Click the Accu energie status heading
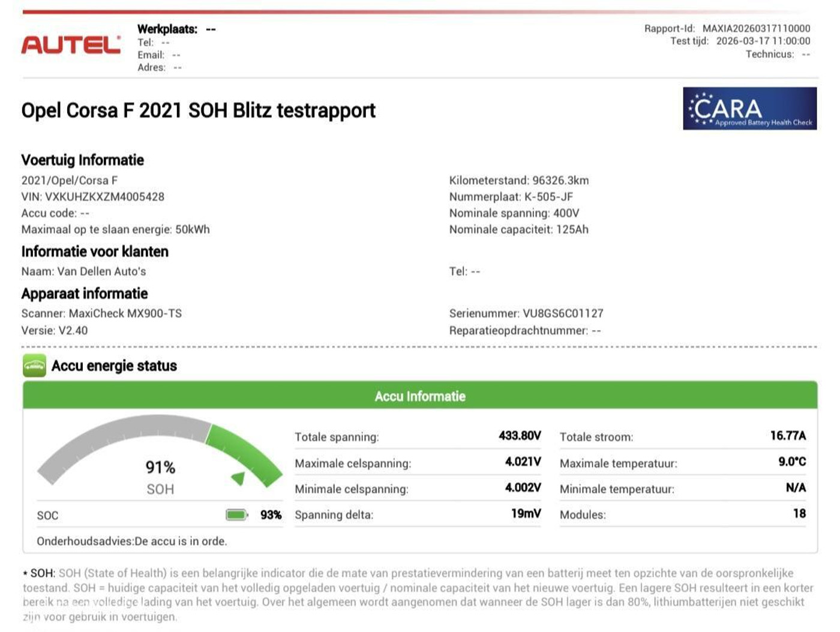The image size is (840, 632). click(x=114, y=366)
